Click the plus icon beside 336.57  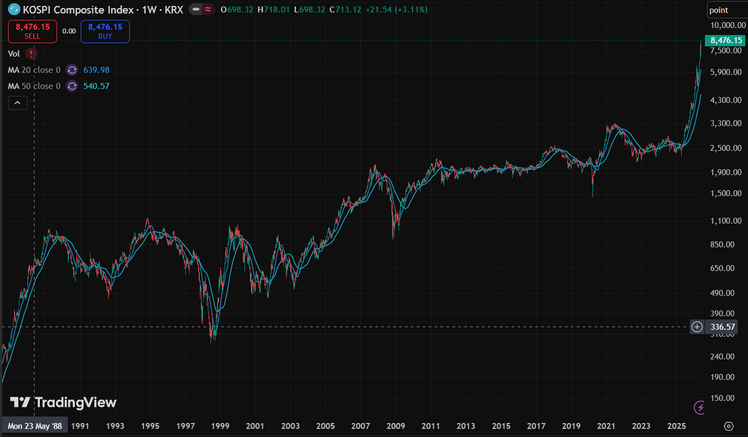tap(697, 327)
